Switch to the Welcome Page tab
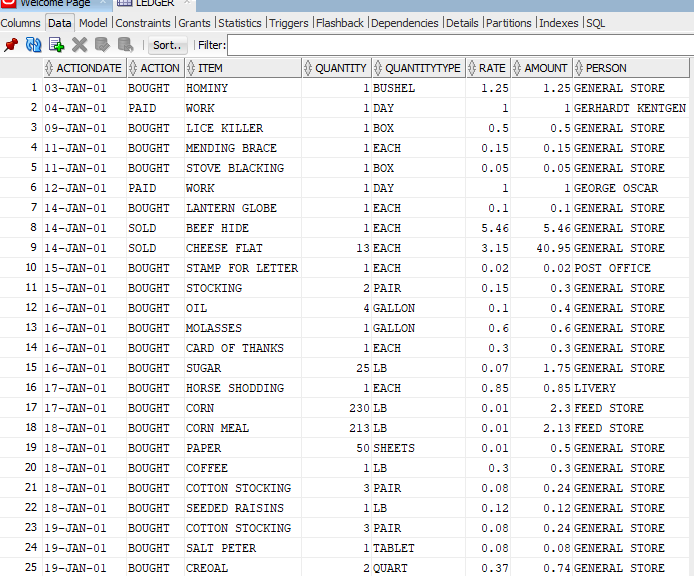Screen dimensions: 694x576 pyautogui.click(x=55, y=4)
